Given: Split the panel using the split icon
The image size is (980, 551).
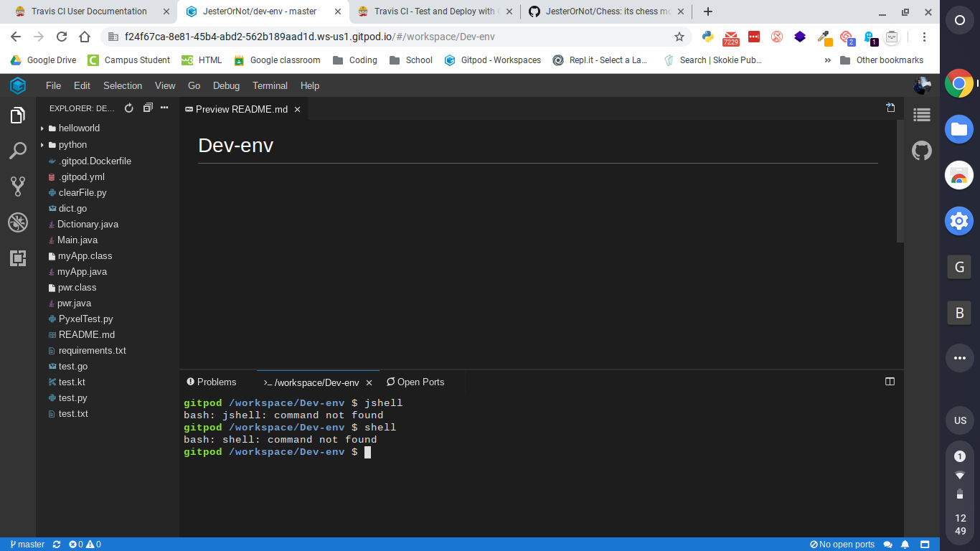Looking at the screenshot, I should (890, 382).
